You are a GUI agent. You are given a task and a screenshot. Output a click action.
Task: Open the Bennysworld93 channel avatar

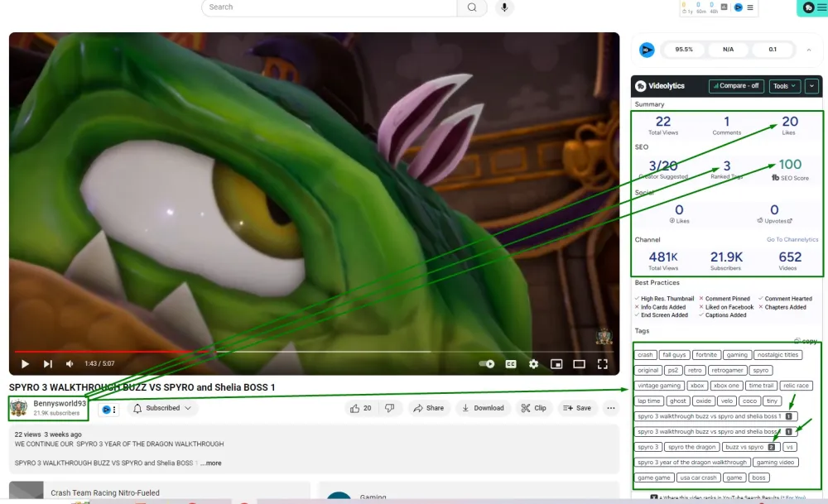point(18,407)
